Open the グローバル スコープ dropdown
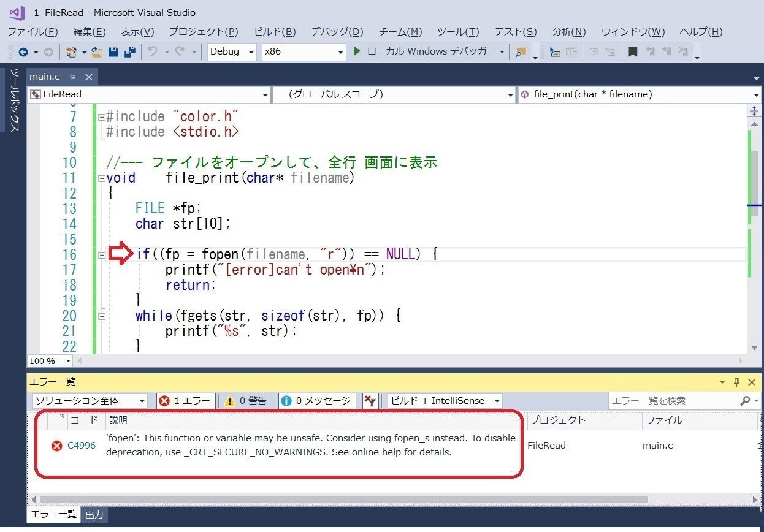The height and width of the screenshot is (532, 764). (x=394, y=94)
